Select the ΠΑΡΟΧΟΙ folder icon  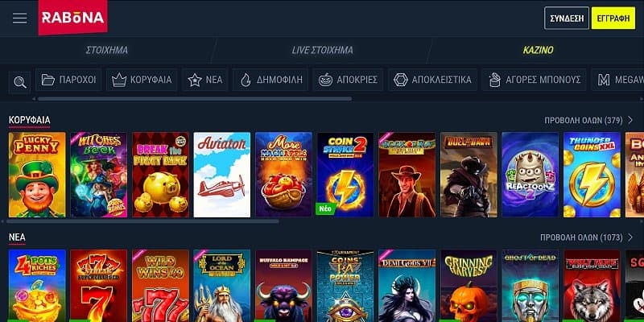click(48, 80)
